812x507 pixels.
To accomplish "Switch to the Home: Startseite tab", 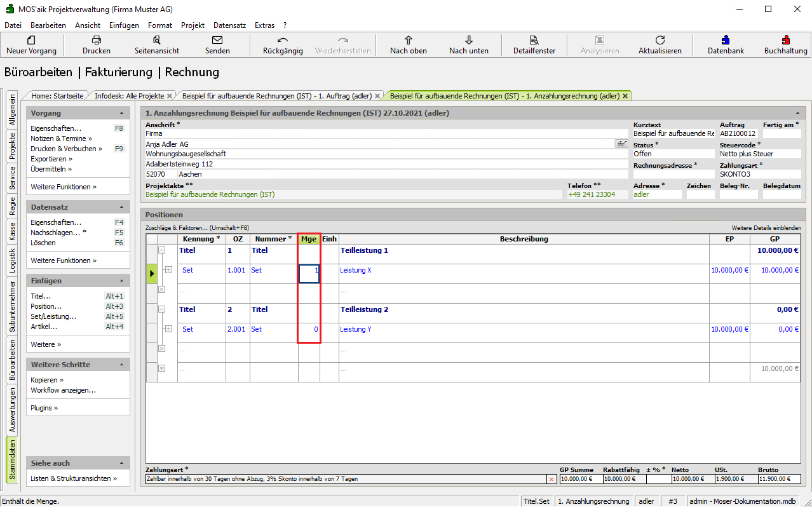I will pyautogui.click(x=57, y=96).
